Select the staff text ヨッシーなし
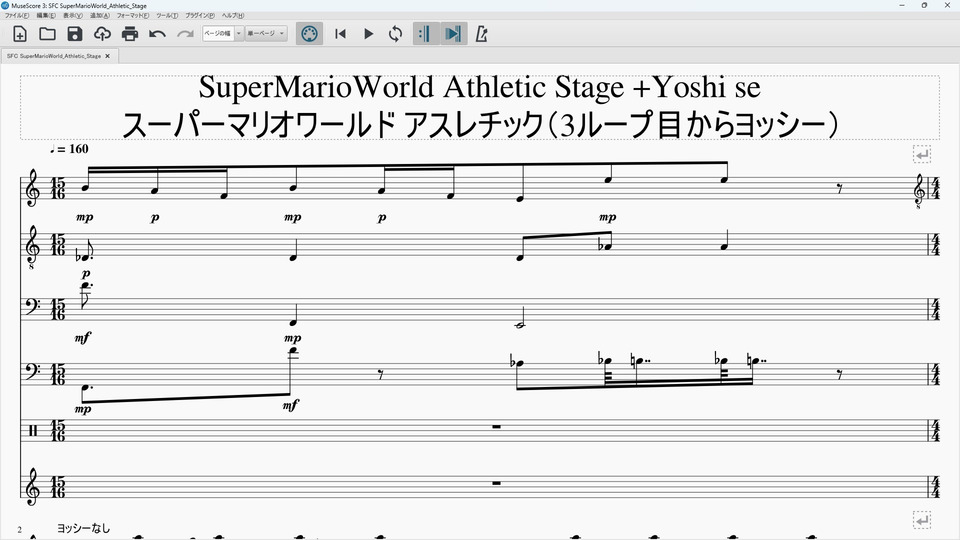960x540 pixels. [84, 528]
